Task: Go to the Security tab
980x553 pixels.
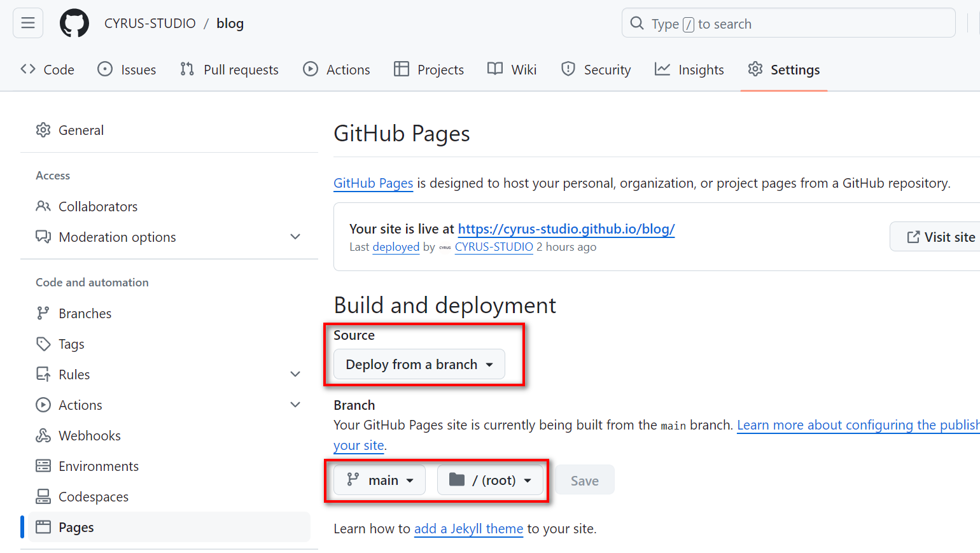Action: click(596, 69)
